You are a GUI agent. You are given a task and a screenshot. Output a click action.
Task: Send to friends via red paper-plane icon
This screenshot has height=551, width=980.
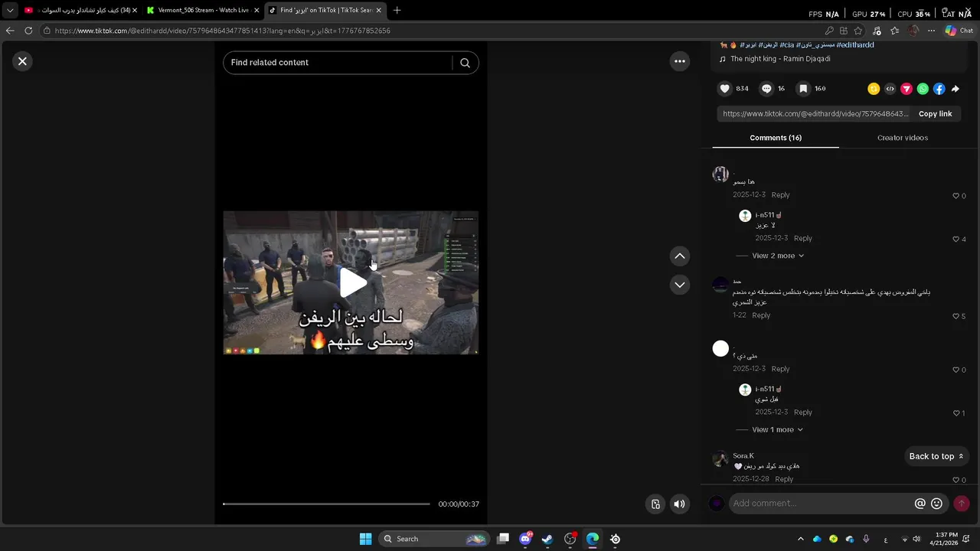pos(906,89)
